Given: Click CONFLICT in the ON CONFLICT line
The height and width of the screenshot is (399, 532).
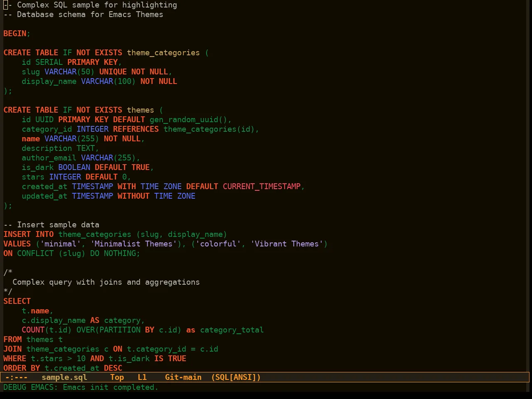Looking at the screenshot, I should [x=35, y=254].
